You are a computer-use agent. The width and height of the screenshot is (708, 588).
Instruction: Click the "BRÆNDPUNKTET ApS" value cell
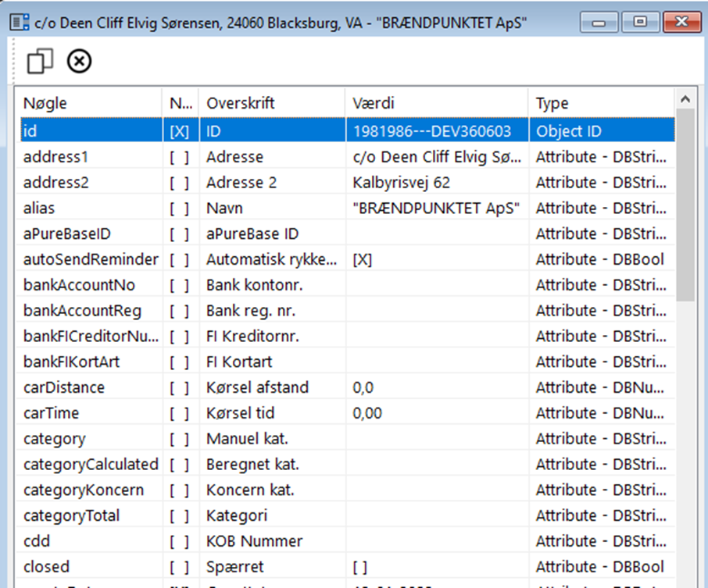437,208
